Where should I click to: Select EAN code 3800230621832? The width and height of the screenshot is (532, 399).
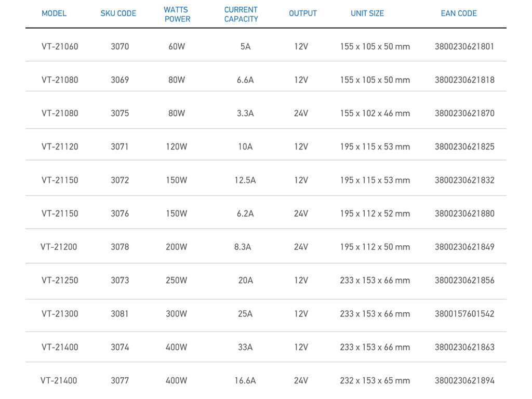464,180
